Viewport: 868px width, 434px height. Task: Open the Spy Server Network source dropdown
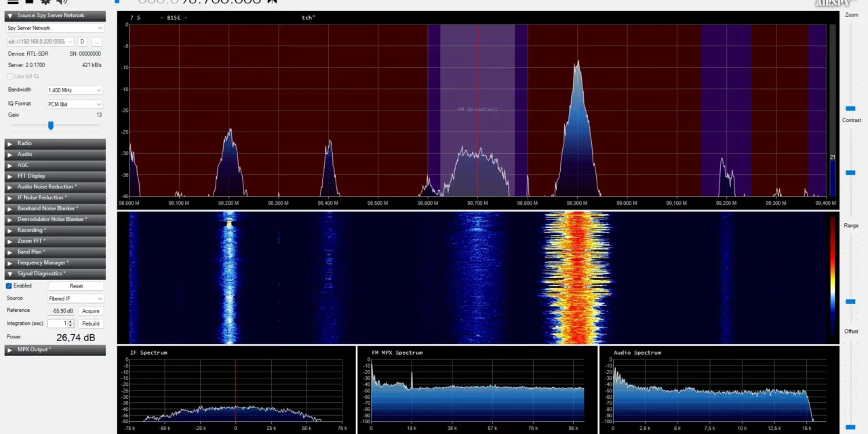tap(55, 28)
